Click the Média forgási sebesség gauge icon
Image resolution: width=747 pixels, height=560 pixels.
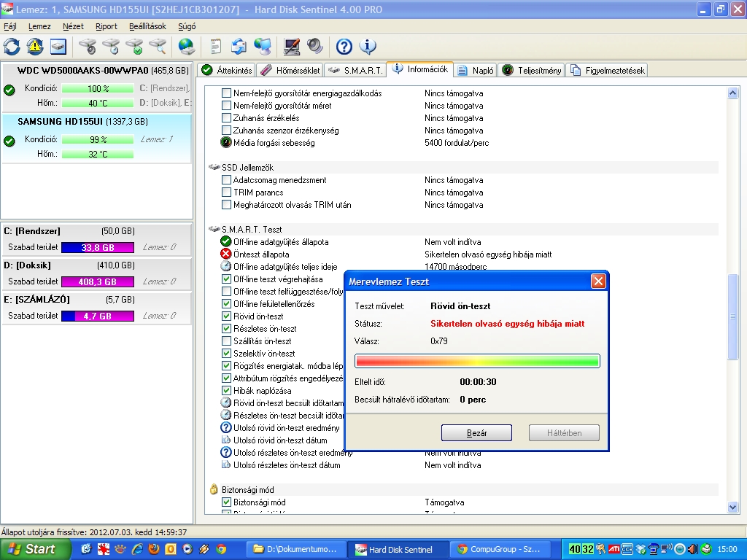pos(226,142)
